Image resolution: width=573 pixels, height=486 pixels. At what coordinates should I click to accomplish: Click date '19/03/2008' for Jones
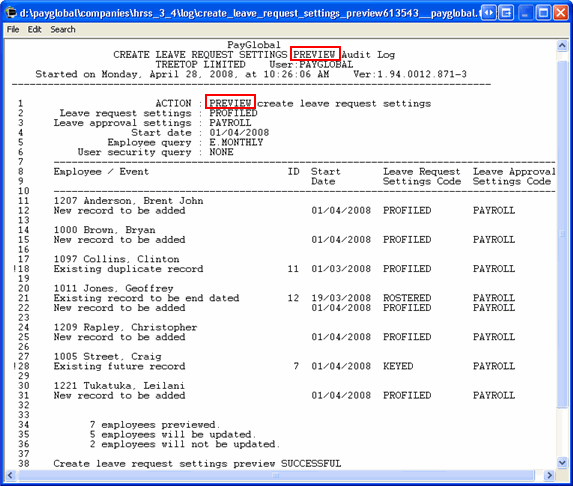click(341, 298)
